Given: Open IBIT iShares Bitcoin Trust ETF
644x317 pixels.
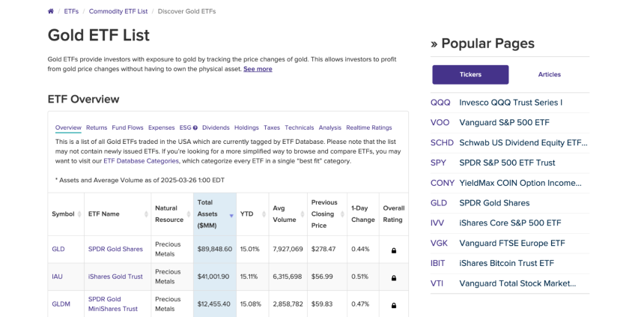Looking at the screenshot, I should pyautogui.click(x=510, y=263).
